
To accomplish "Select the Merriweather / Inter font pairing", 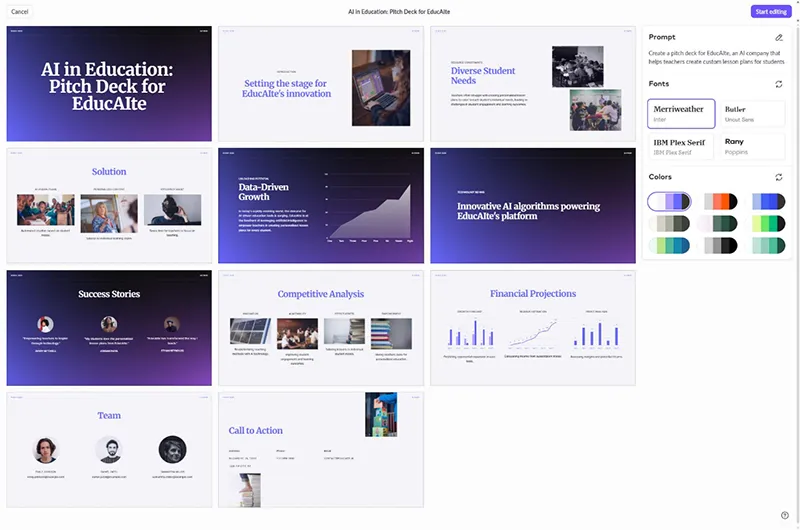I will [x=679, y=114].
